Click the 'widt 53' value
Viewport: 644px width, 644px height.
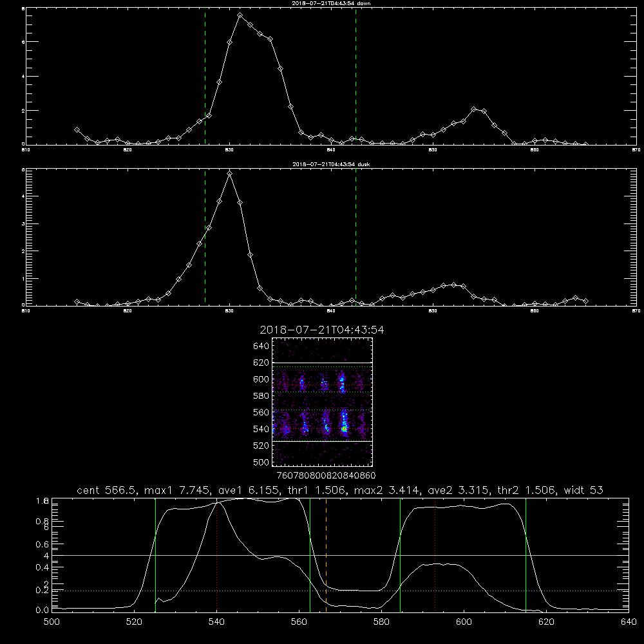(x=583, y=490)
